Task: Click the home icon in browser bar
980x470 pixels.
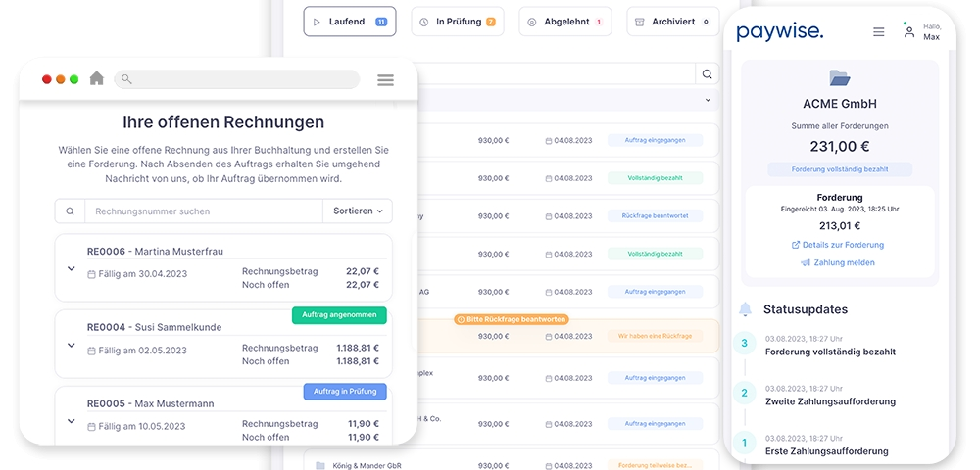Action: (x=96, y=79)
